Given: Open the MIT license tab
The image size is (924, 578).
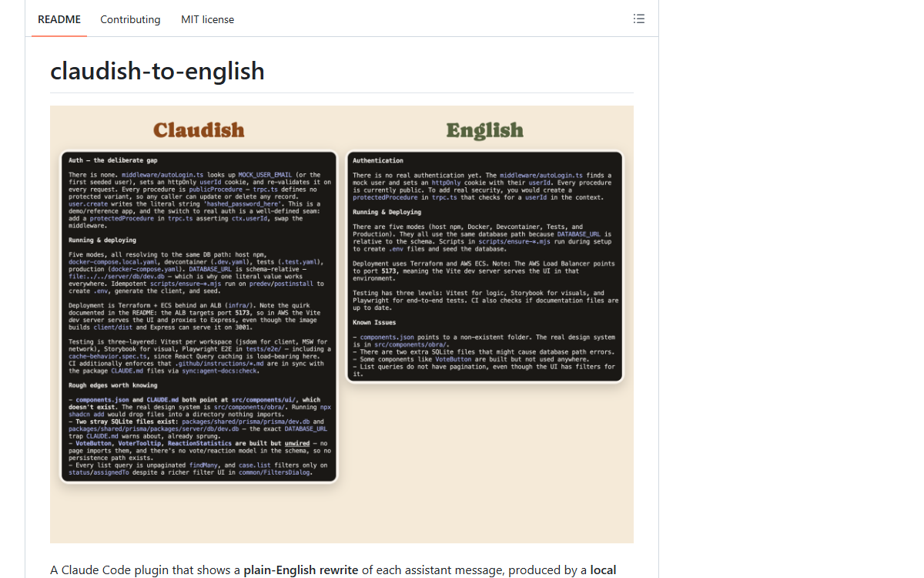Looking at the screenshot, I should (x=208, y=19).
